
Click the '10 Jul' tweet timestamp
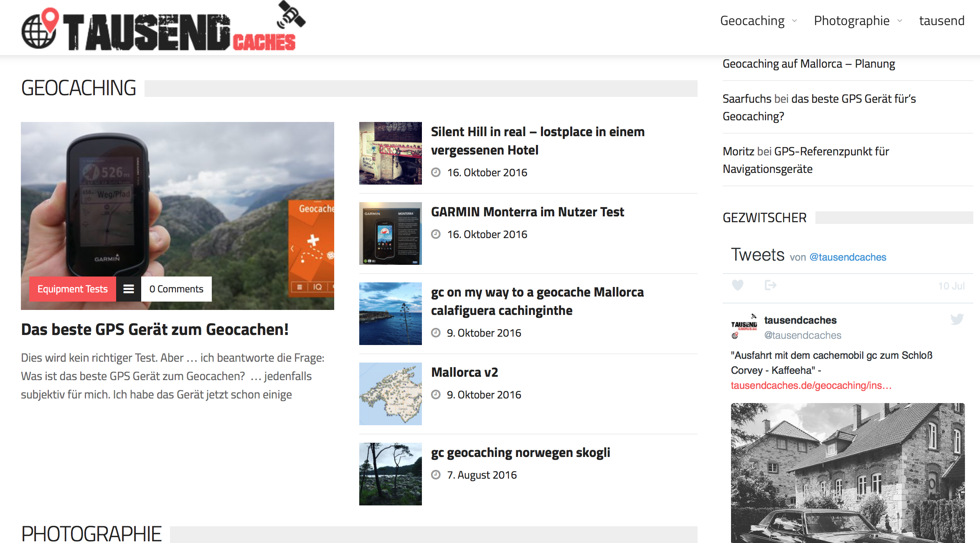tap(951, 286)
